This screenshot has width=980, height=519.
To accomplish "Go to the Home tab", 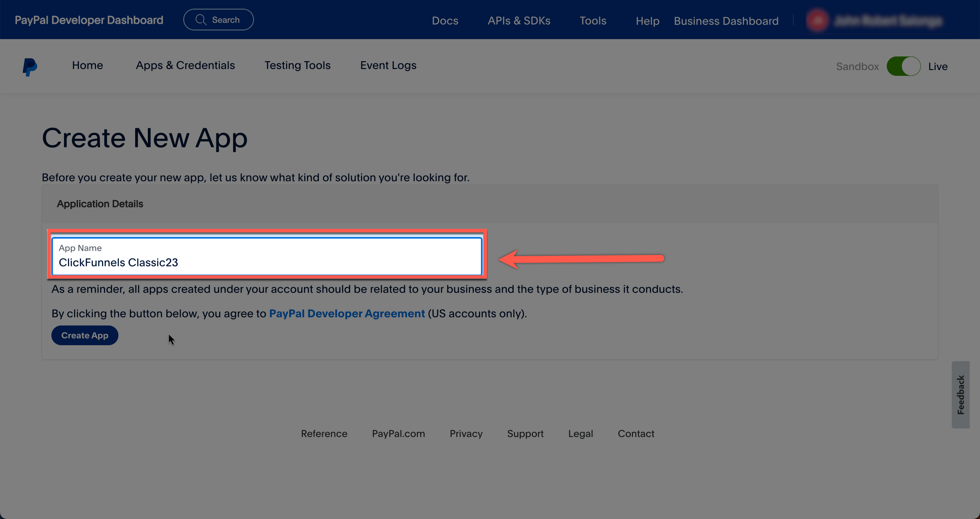I will tap(87, 65).
